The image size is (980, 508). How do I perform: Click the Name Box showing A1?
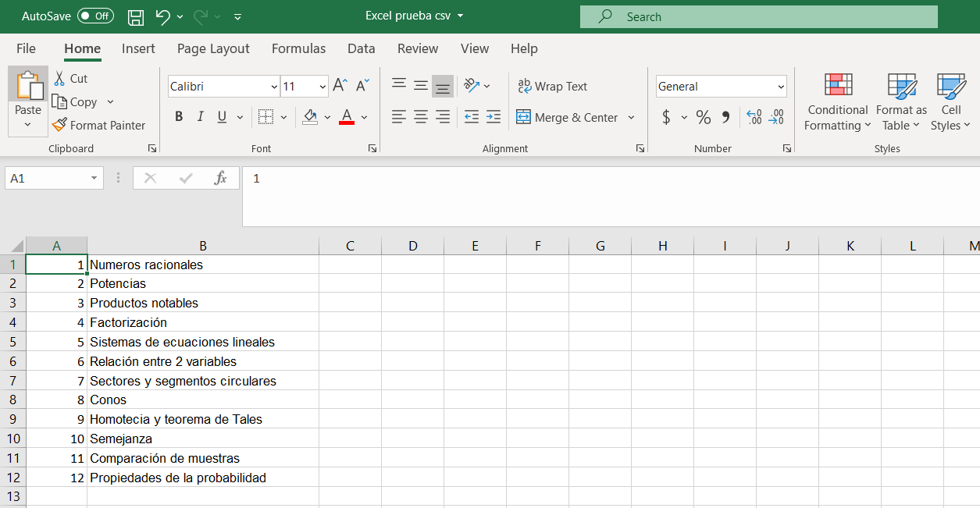coord(55,178)
